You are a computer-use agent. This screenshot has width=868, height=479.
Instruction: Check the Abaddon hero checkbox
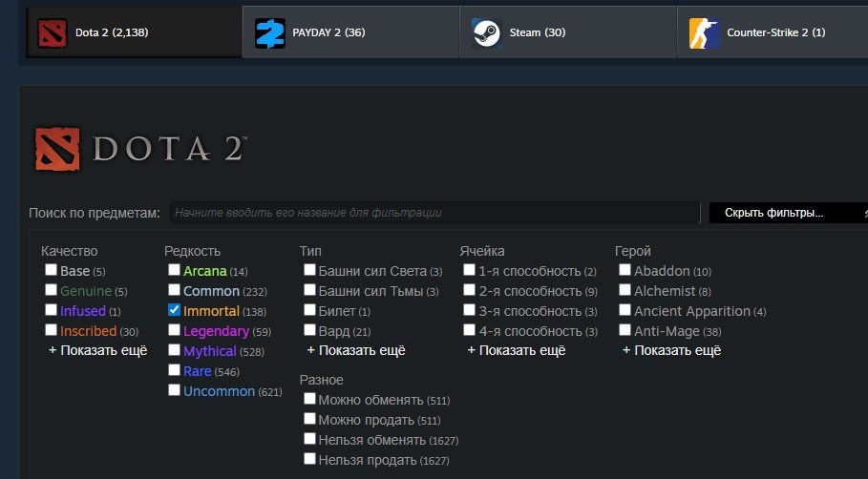tap(625, 270)
